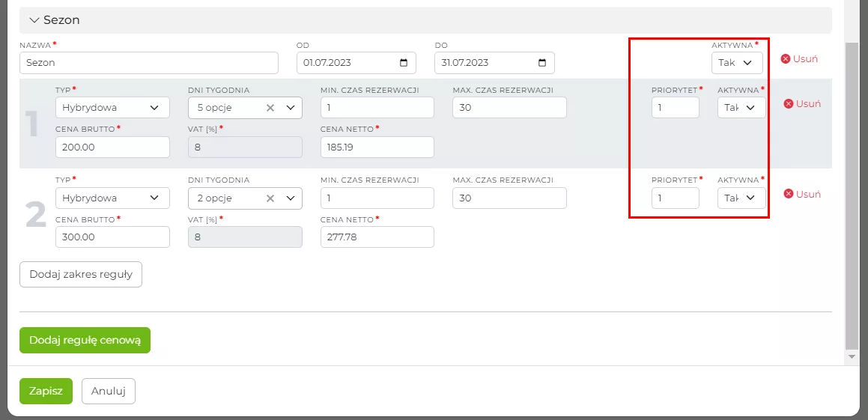868x420 pixels.
Task: Delete the Sezon pricing rule via Usuń
Action: tap(799, 58)
